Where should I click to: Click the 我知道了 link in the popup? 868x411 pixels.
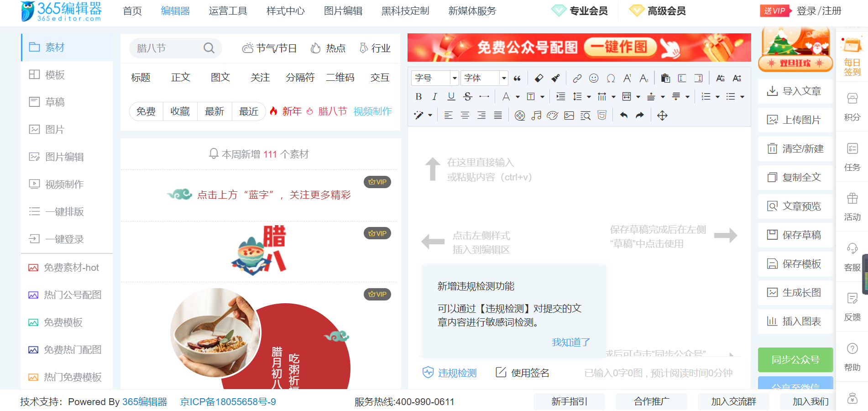click(570, 342)
